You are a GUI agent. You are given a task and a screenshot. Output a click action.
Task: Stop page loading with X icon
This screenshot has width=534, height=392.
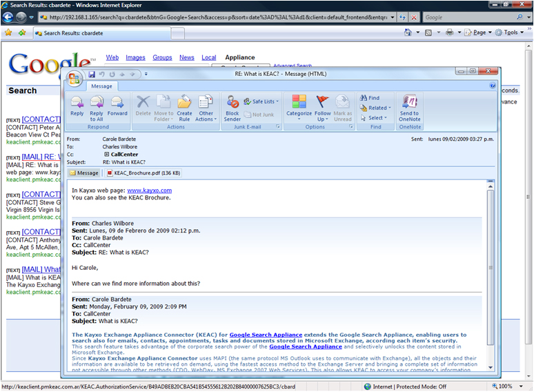click(x=414, y=17)
